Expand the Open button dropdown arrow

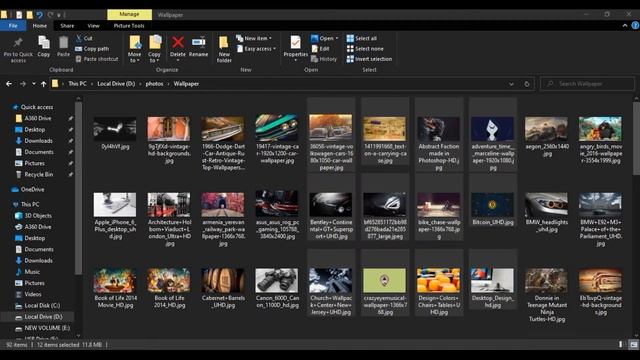tap(337, 38)
